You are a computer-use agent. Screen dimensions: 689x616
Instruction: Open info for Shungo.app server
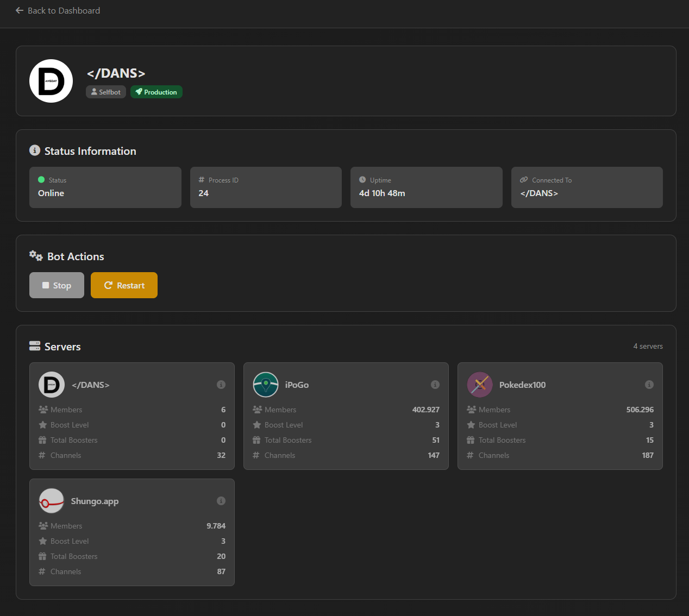tap(221, 501)
